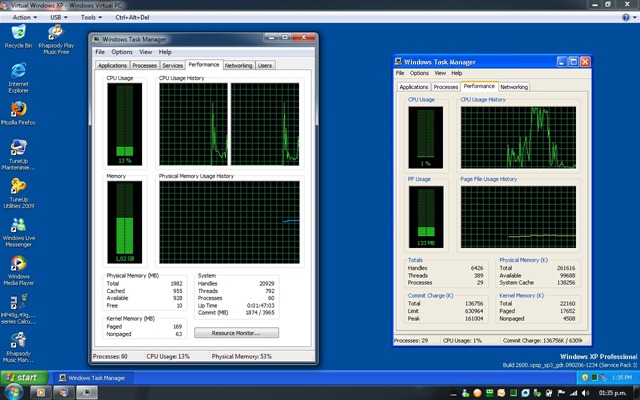The width and height of the screenshot is (640, 400).
Task: Send Ctrl+Alt+Del to the virtual machine
Action: [132, 18]
